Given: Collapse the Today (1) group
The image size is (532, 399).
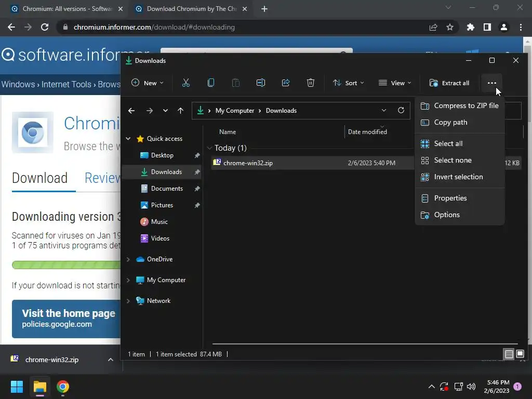Looking at the screenshot, I should tap(209, 148).
